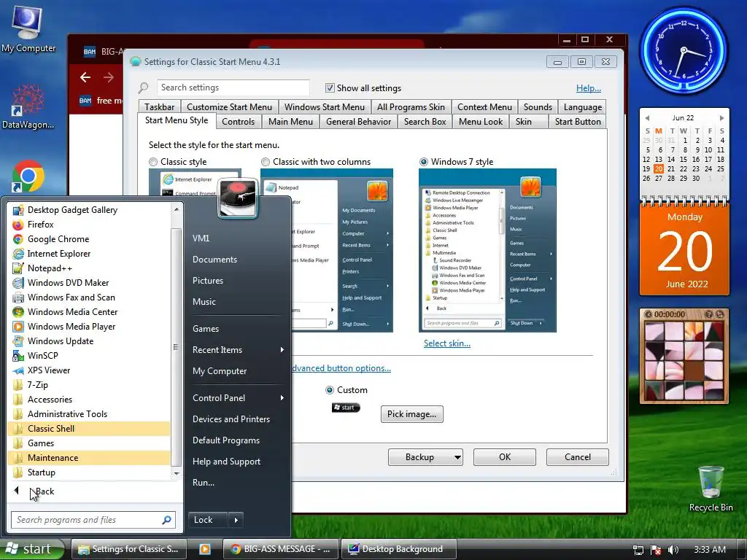Open the volume icon in system tray
The image size is (747, 560).
[673, 550]
